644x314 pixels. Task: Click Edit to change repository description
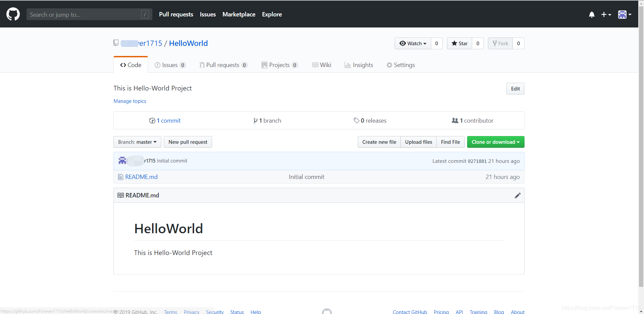tap(515, 89)
